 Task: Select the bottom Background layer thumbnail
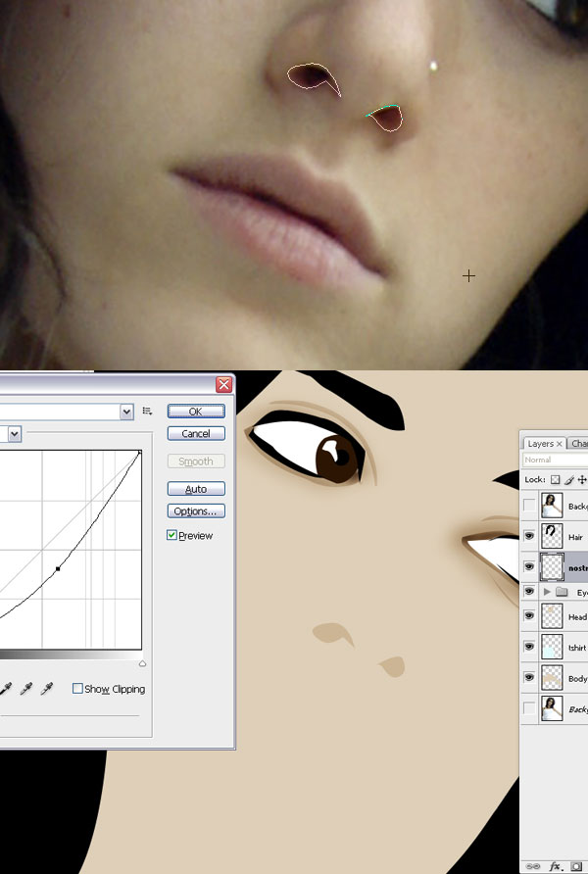pos(552,708)
